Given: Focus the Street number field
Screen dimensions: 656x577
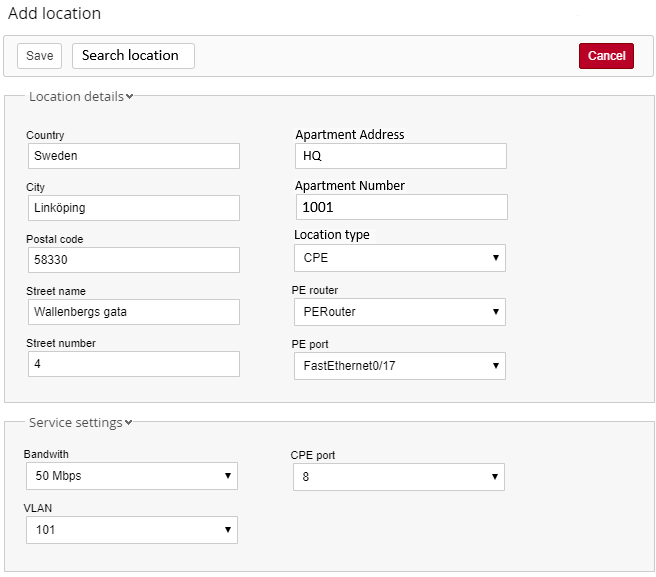Looking at the screenshot, I should coord(134,364).
